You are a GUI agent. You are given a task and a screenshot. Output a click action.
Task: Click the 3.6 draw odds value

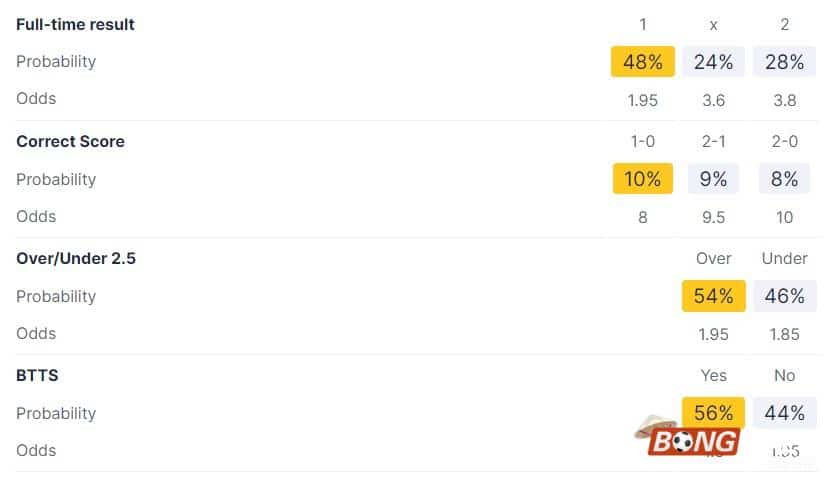pos(713,100)
